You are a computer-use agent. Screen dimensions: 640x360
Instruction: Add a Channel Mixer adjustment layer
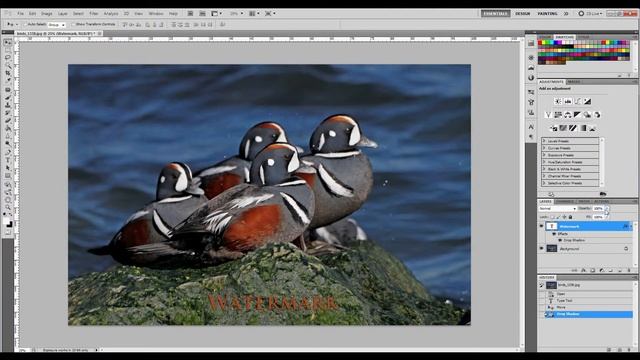(x=597, y=115)
